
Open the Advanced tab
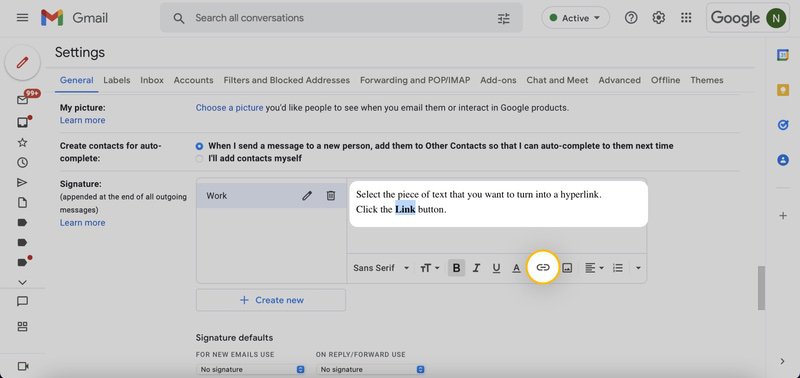click(x=619, y=80)
